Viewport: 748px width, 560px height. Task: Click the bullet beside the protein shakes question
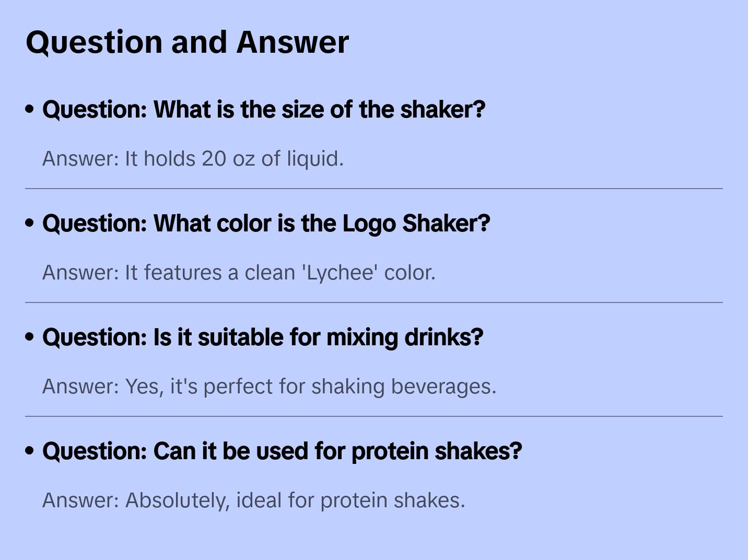[30, 451]
